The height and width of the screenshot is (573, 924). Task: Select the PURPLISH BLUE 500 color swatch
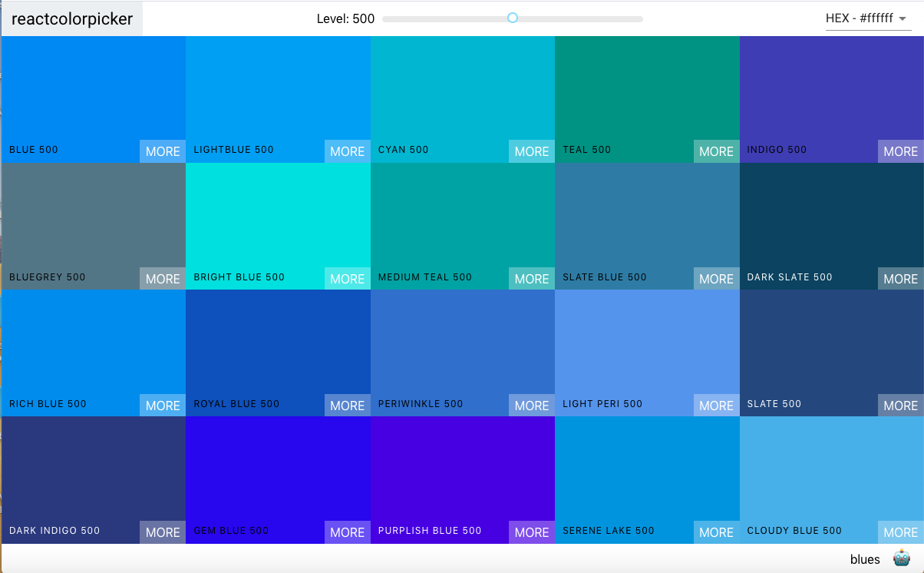coord(462,472)
